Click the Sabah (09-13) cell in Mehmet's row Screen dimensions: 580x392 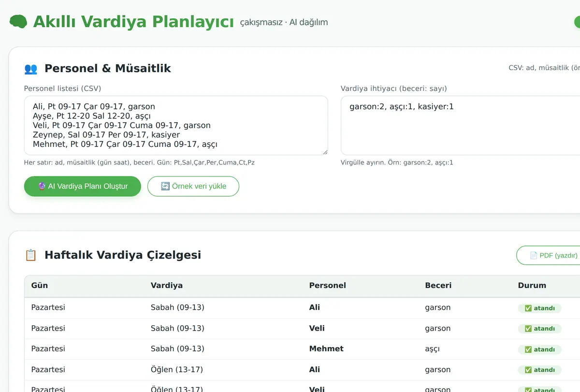tap(177, 348)
